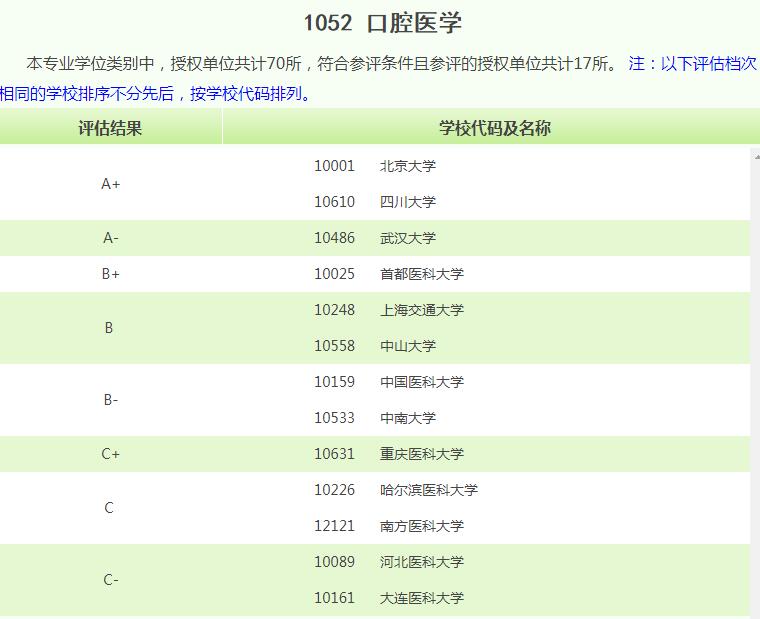Click 哈尔滨医科大学 in the table
This screenshot has width=760, height=619.
(429, 490)
